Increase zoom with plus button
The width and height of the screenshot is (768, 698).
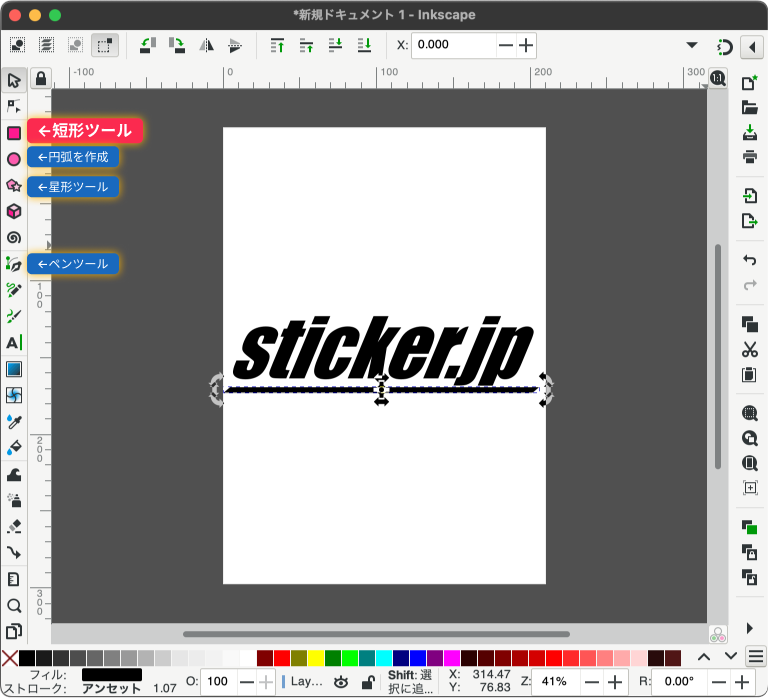pyautogui.click(x=615, y=681)
